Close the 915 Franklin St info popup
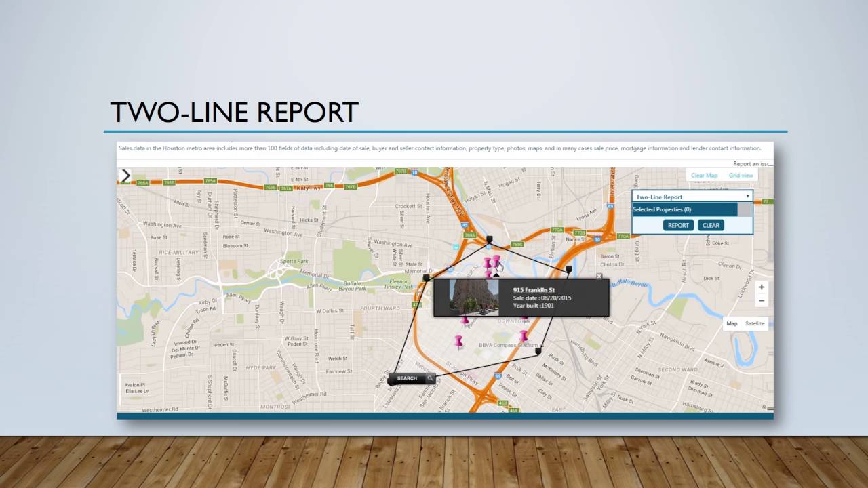868x488 pixels. (x=599, y=277)
